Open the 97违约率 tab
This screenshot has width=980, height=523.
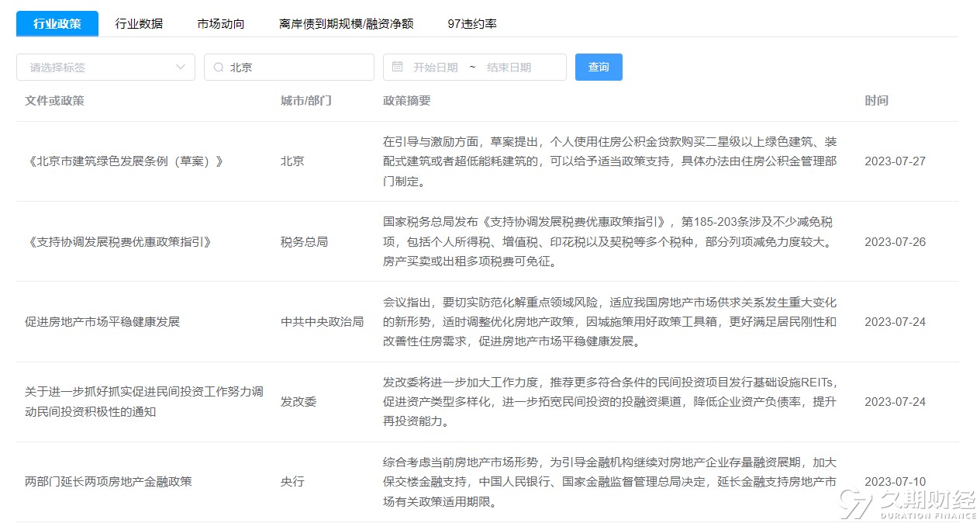(x=472, y=23)
